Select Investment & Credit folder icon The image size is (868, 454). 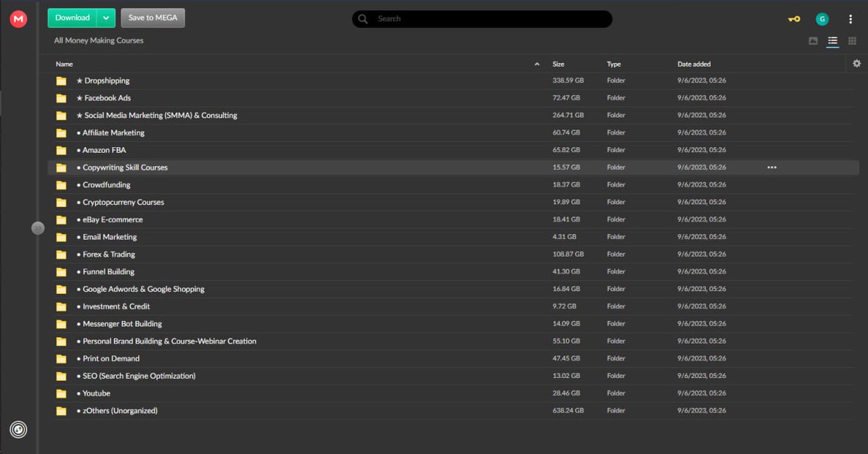(61, 307)
